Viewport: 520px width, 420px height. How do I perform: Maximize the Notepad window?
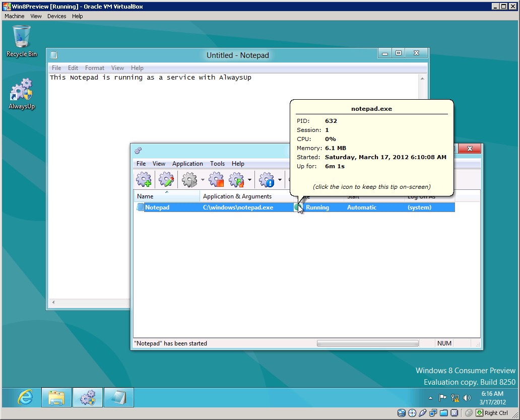coord(399,53)
